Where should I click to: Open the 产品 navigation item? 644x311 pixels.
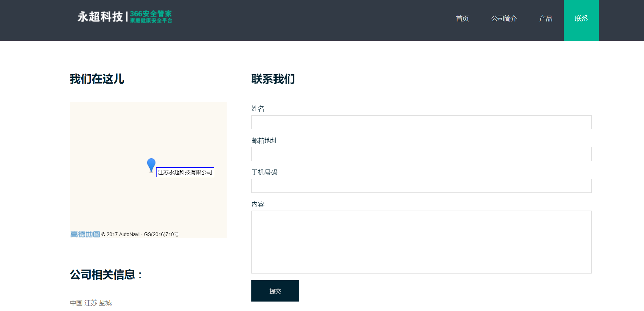[546, 19]
